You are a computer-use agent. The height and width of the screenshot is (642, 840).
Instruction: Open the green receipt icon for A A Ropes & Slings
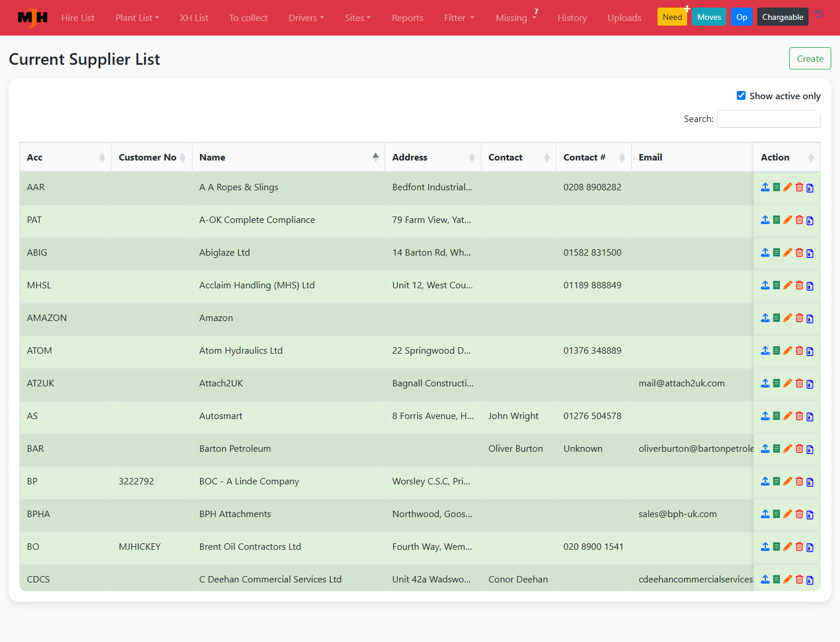(x=776, y=187)
